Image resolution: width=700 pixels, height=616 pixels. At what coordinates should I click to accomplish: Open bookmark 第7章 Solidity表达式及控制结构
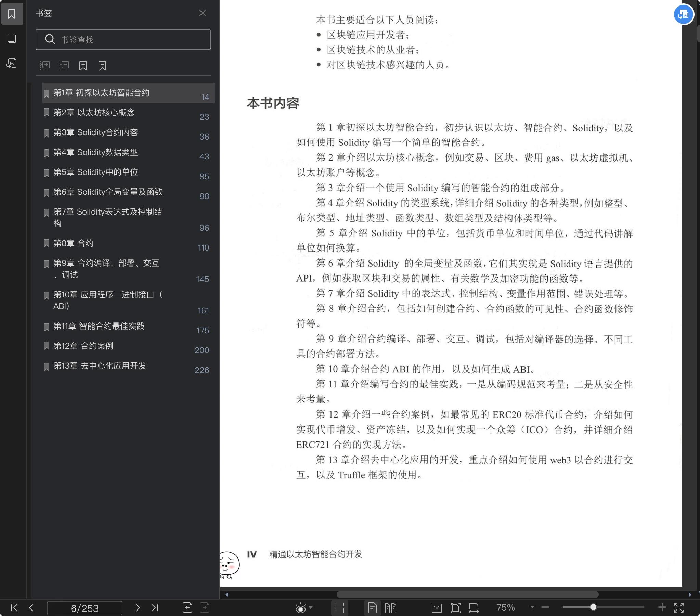[x=128, y=218]
